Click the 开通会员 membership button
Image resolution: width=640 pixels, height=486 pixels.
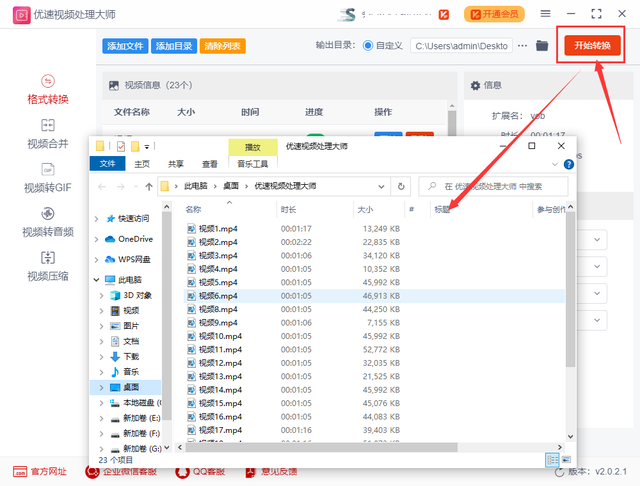pyautogui.click(x=494, y=14)
